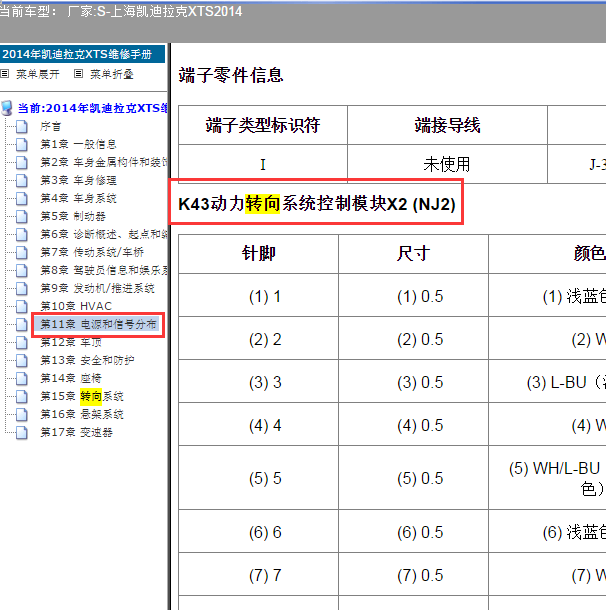
Task: Click the document icon beside 第15章 转向系统
Action: [x=22, y=396]
